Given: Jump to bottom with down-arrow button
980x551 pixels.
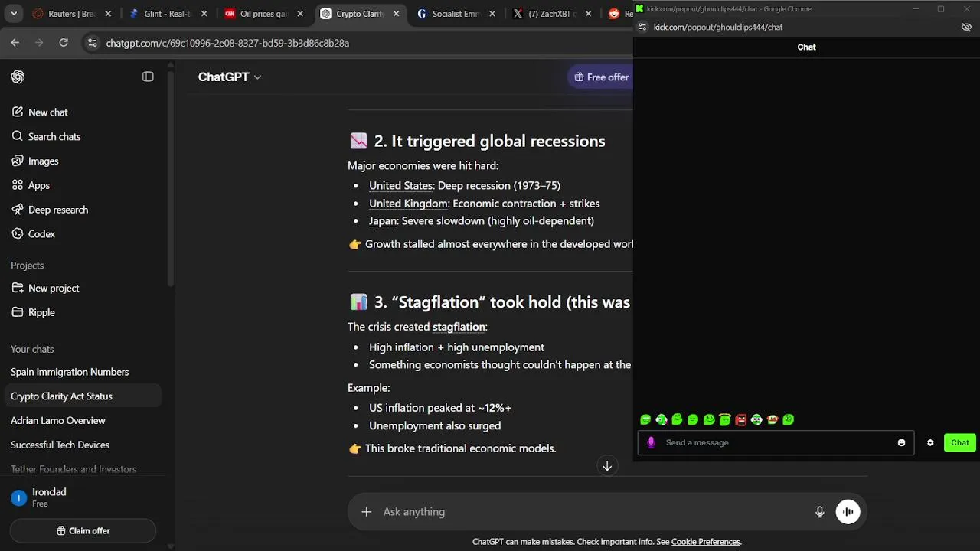Looking at the screenshot, I should (x=607, y=465).
